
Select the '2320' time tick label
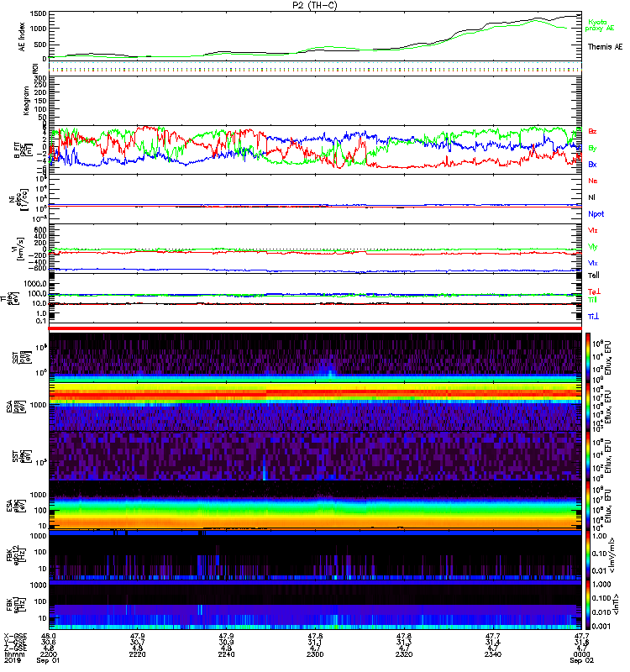tap(404, 654)
